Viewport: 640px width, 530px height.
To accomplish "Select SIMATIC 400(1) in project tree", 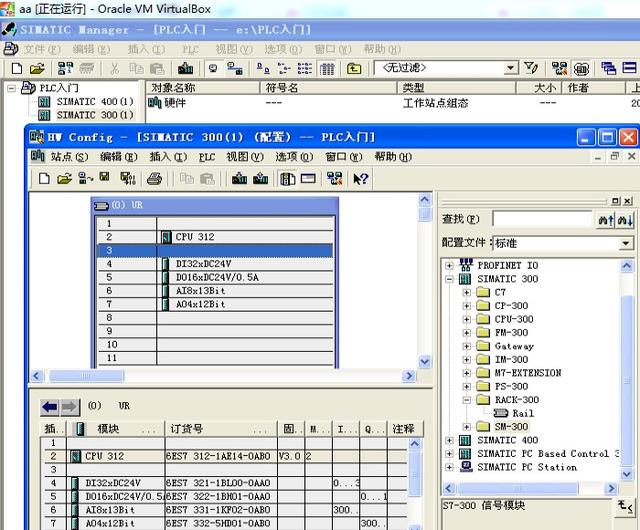I will point(95,102).
